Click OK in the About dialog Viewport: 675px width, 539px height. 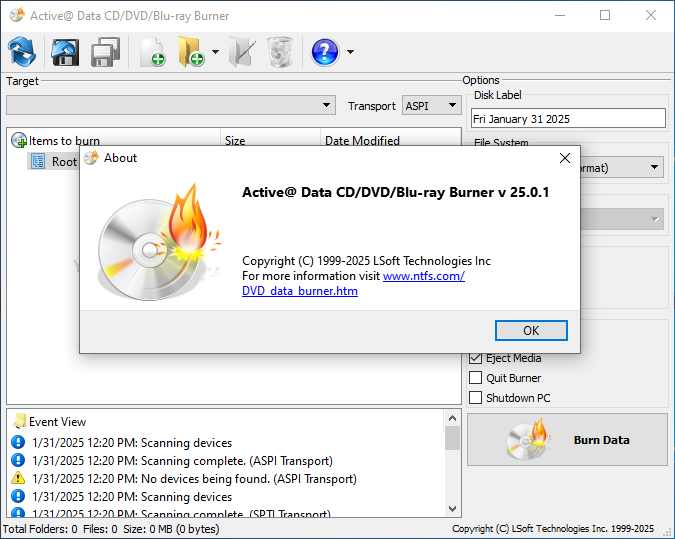coord(531,330)
